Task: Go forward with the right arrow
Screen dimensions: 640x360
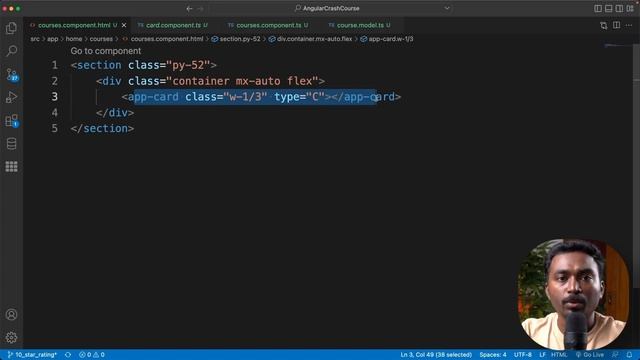Action: click(200, 9)
